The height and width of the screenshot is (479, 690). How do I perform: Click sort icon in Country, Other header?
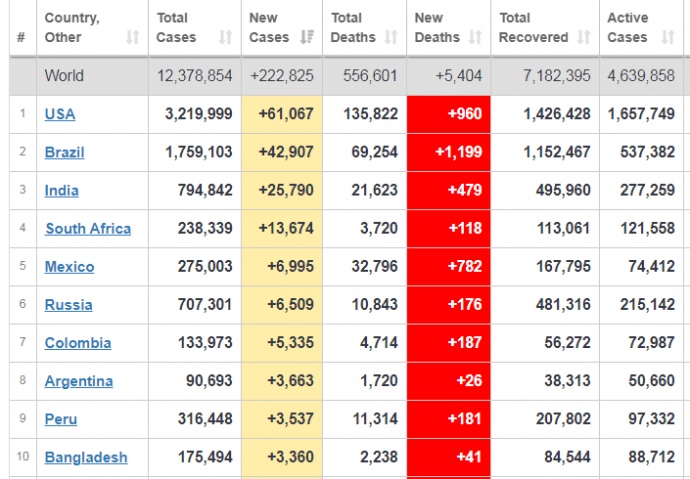(x=133, y=38)
